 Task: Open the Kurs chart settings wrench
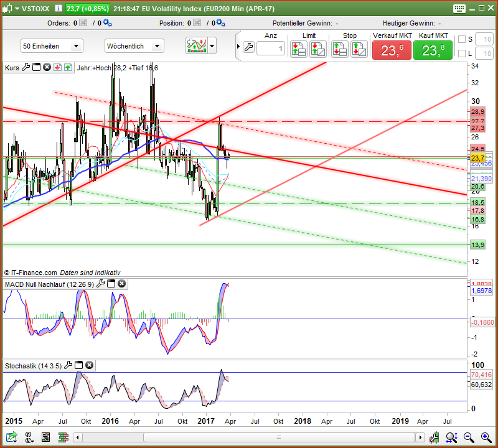(x=26, y=67)
